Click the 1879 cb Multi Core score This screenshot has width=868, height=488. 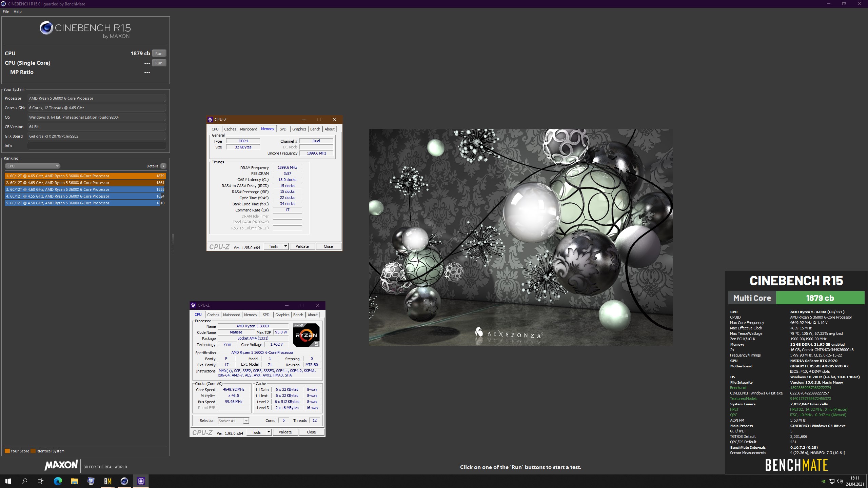click(x=820, y=298)
